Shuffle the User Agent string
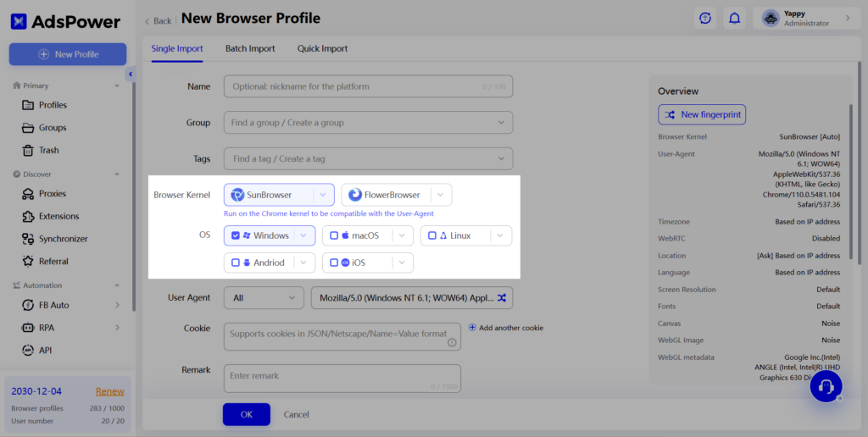 [x=502, y=297]
